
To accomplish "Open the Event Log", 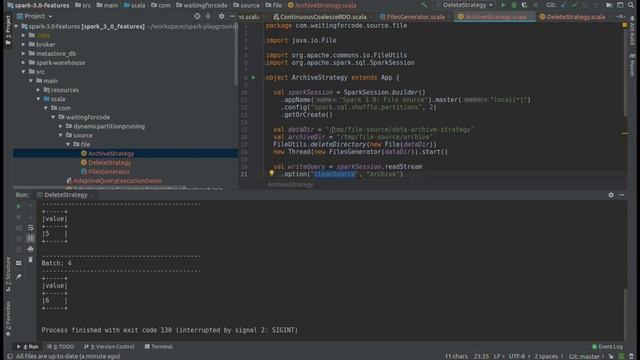I will click(x=607, y=347).
